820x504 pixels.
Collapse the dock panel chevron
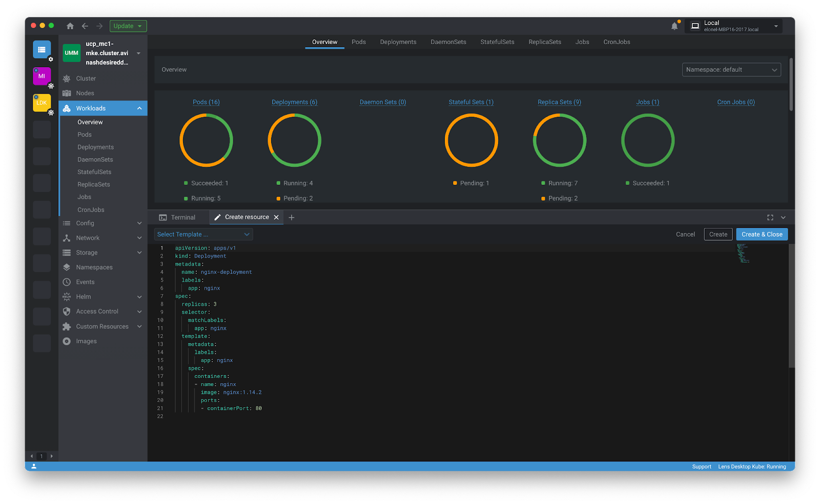click(x=783, y=218)
